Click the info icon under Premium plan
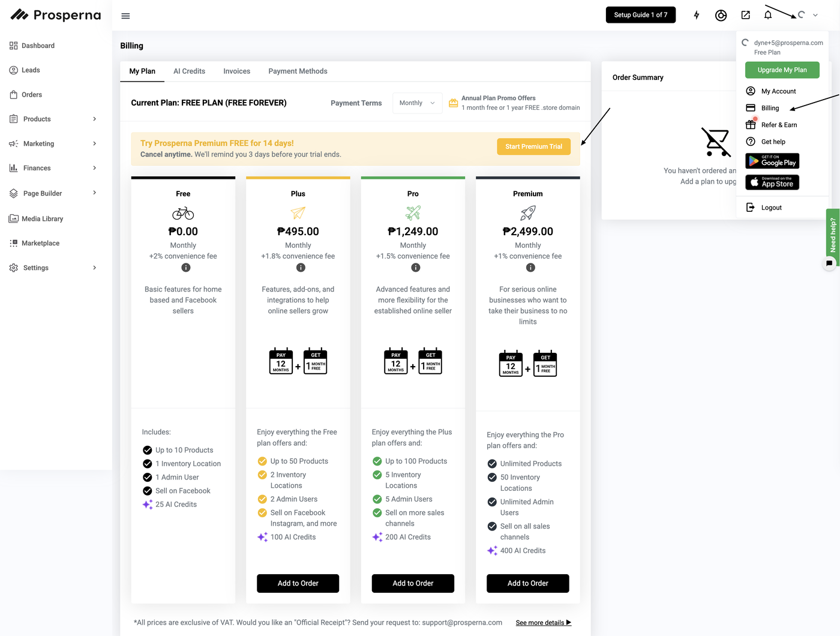 pos(530,268)
